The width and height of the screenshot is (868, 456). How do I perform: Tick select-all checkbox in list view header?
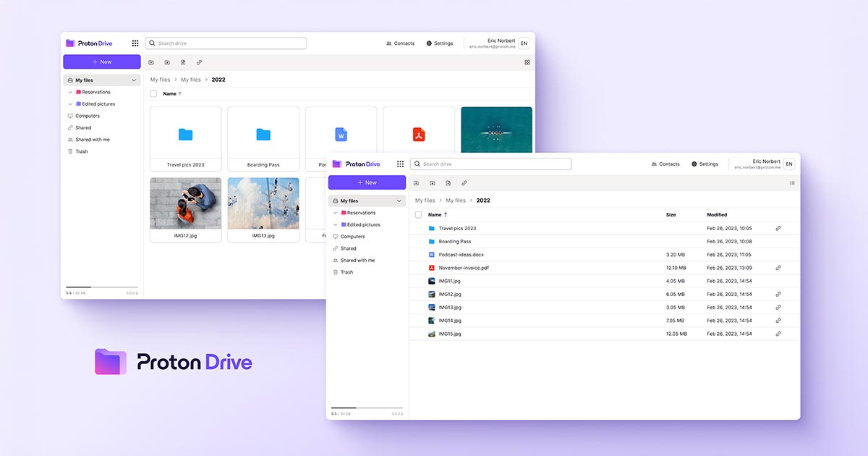(418, 215)
